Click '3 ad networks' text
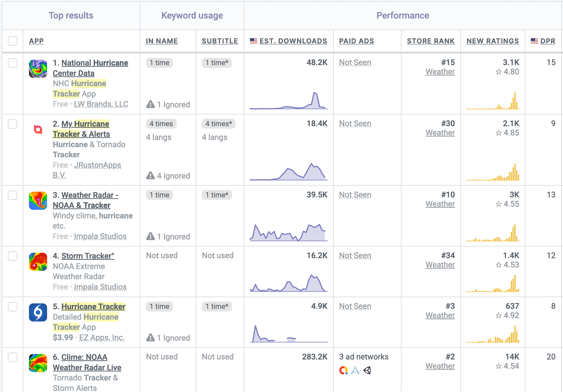Viewport: 563px width, 392px height. point(364,357)
